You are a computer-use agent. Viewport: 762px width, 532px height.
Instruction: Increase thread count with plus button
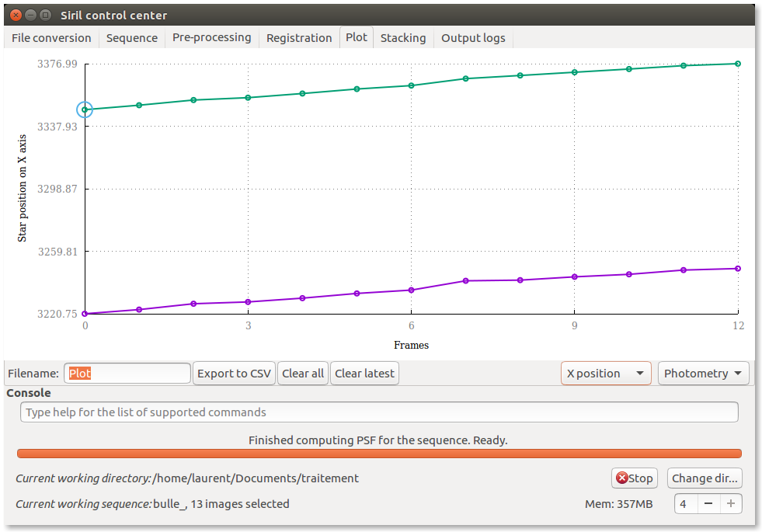[730, 503]
